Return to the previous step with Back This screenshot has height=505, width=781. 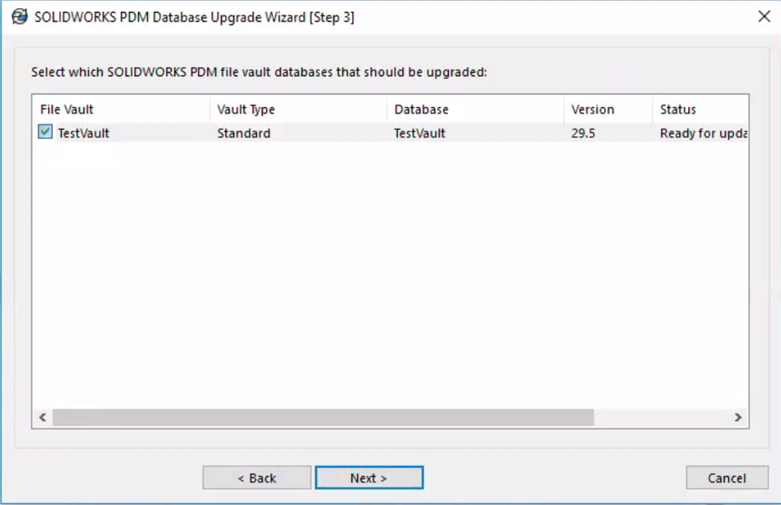pyautogui.click(x=257, y=478)
